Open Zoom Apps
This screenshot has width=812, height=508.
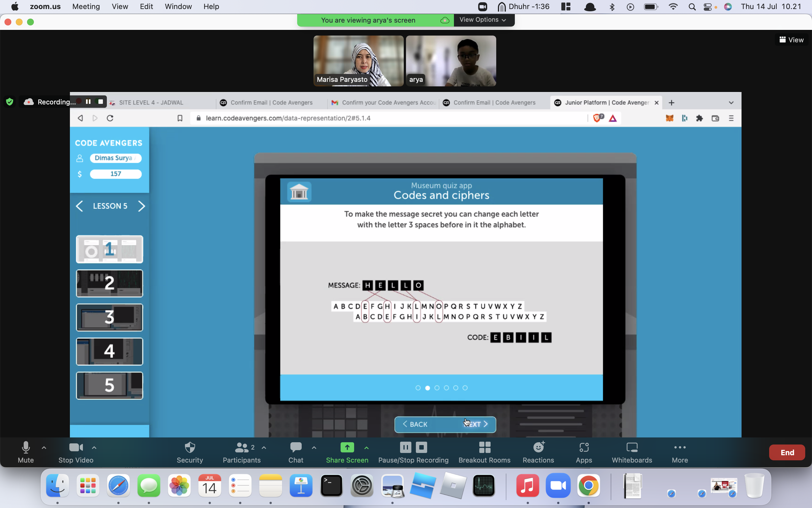coord(584,452)
